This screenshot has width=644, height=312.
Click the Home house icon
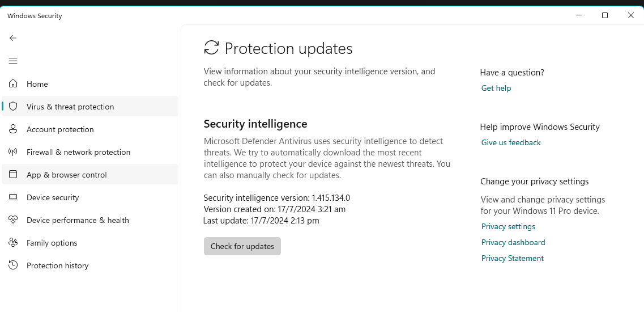[x=13, y=83]
